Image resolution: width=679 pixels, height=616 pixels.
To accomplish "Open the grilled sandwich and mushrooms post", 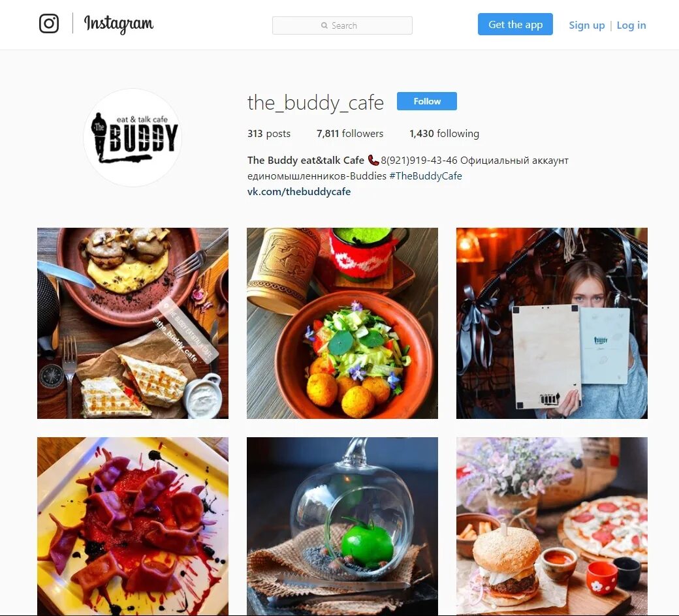I will pos(133,324).
